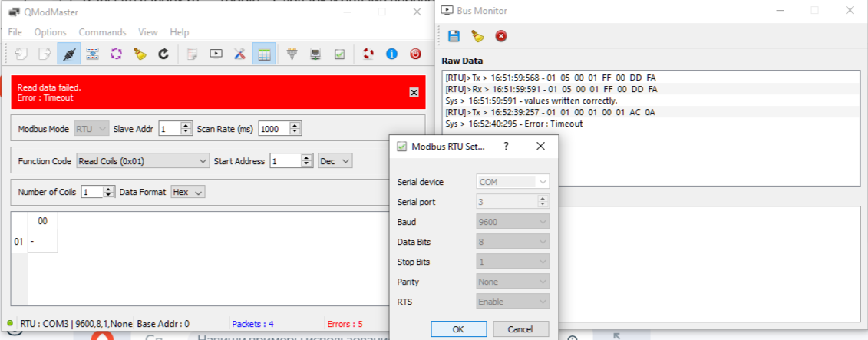Dismiss the red timeout error banner

[x=414, y=92]
